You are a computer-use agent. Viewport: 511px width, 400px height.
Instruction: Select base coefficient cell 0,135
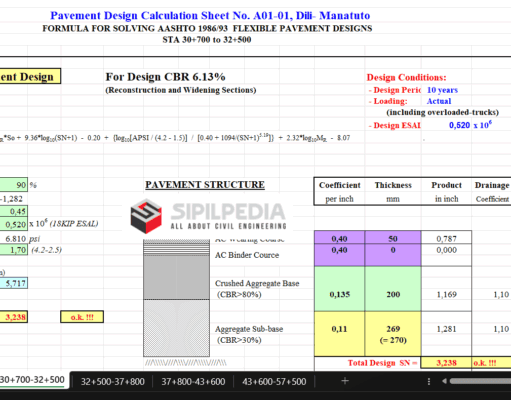coord(340,289)
